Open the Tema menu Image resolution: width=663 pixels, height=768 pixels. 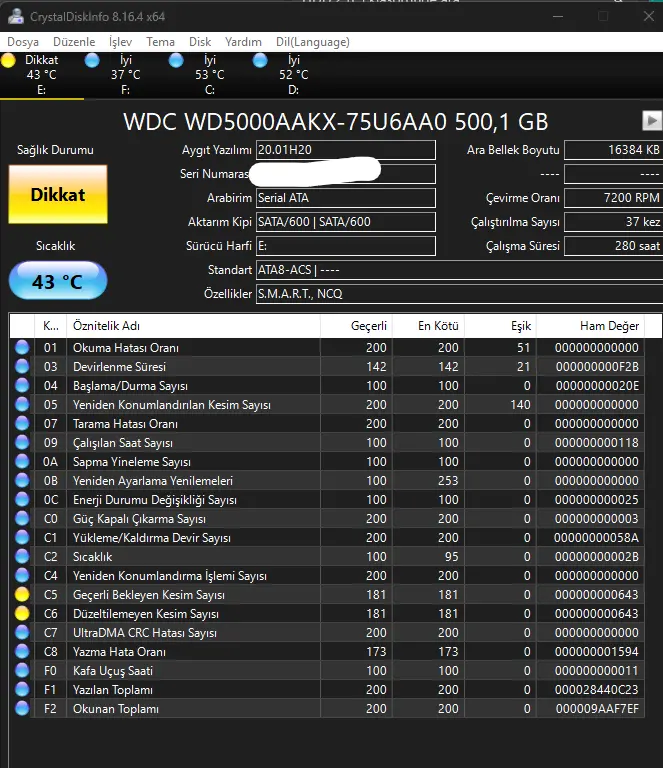pos(160,42)
